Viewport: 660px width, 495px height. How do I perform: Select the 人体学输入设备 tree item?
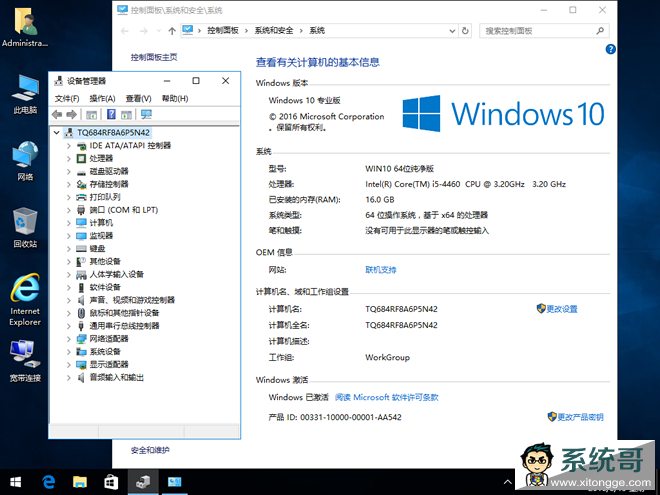tap(117, 274)
